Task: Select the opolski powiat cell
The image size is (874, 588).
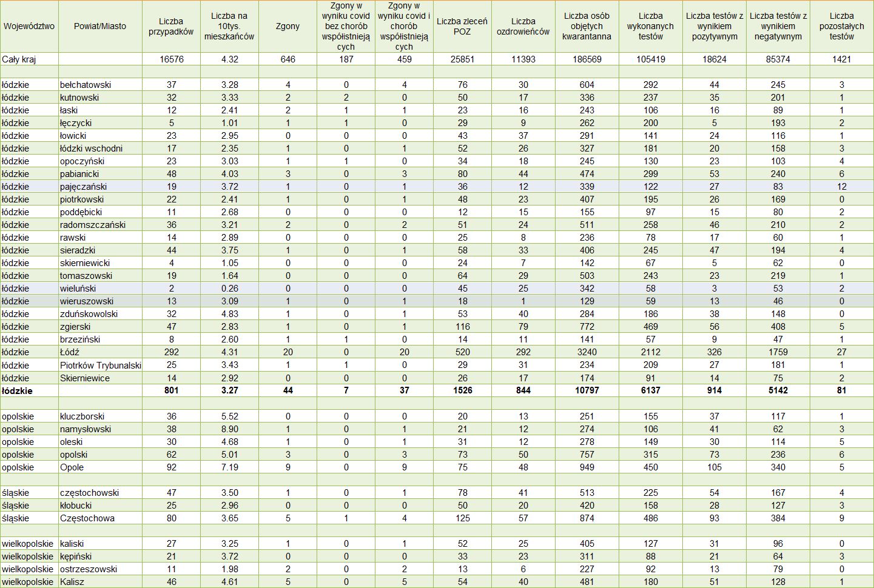Action: (x=100, y=455)
